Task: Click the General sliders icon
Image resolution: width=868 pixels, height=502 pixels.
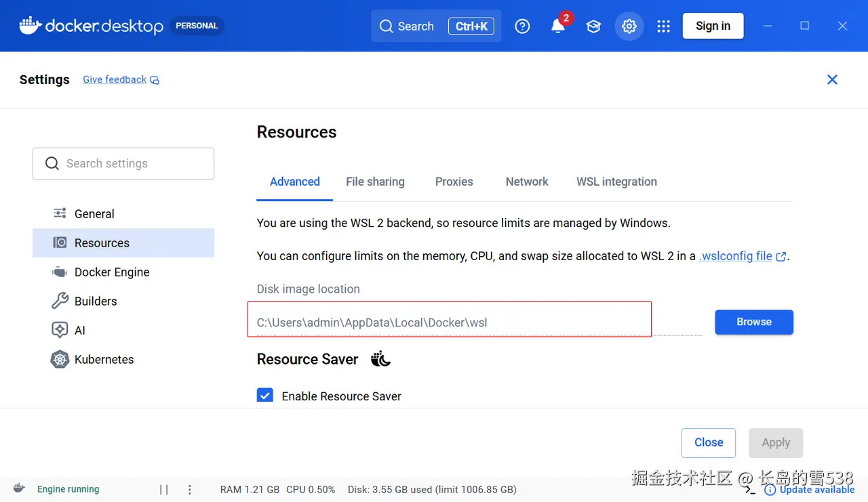Action: (60, 213)
